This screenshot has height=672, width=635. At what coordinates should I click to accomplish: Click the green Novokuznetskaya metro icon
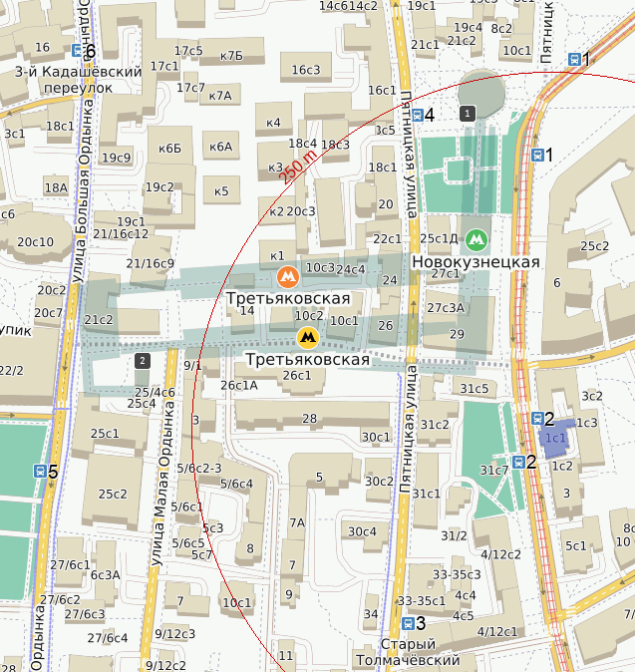click(477, 239)
